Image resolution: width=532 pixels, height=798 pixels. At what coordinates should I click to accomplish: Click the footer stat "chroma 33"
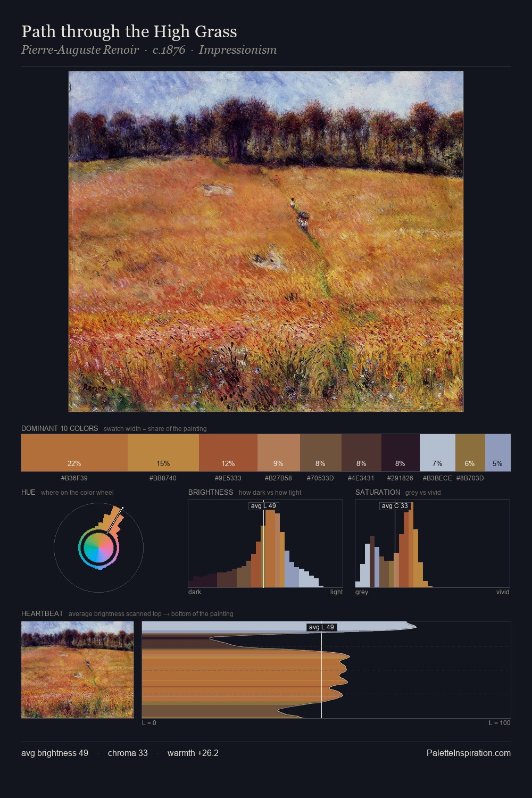pyautogui.click(x=128, y=753)
